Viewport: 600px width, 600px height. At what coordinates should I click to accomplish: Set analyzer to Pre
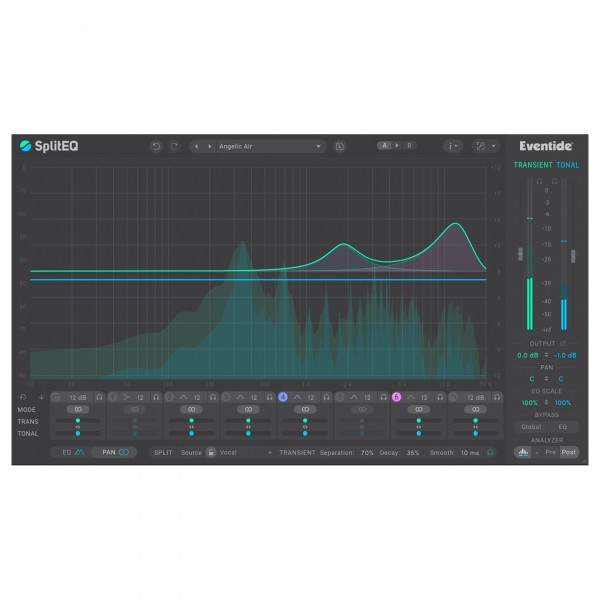(552, 452)
